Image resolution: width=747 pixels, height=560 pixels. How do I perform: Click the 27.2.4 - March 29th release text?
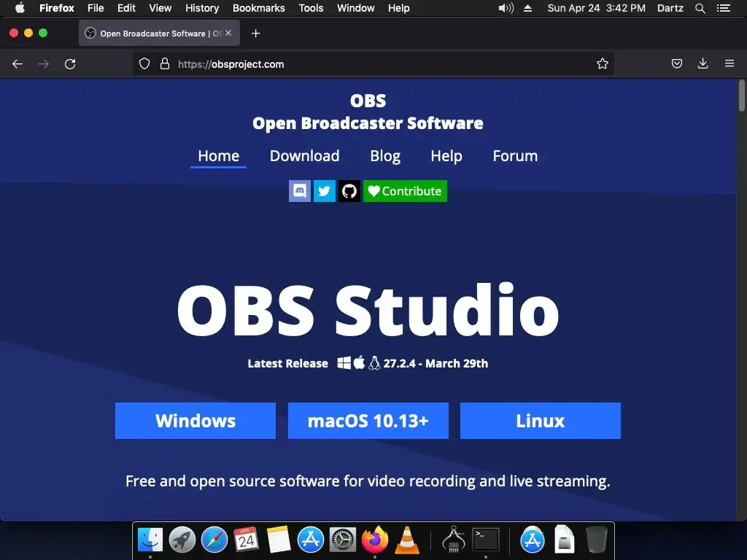coord(436,363)
